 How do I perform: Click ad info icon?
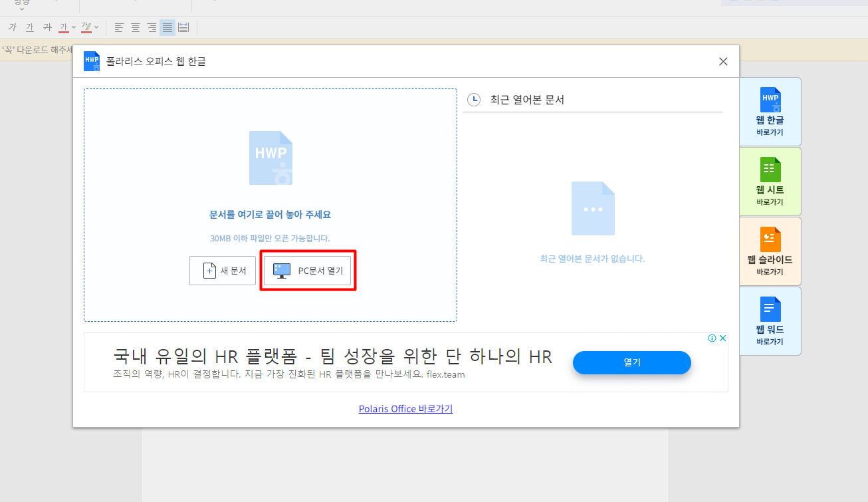(x=712, y=338)
